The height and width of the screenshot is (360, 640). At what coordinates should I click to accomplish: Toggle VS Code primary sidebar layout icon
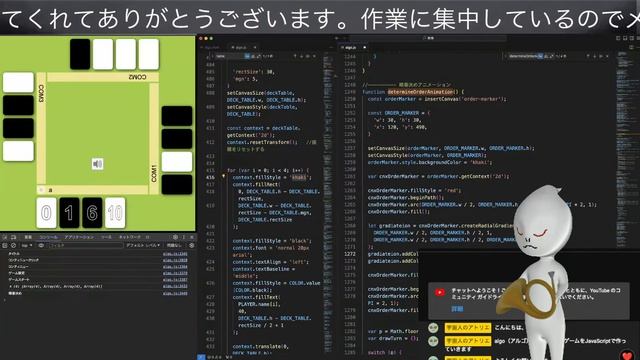click(x=619, y=38)
